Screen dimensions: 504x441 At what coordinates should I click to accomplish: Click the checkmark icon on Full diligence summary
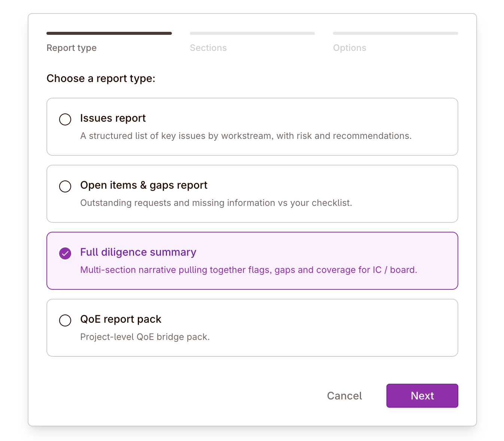65,253
